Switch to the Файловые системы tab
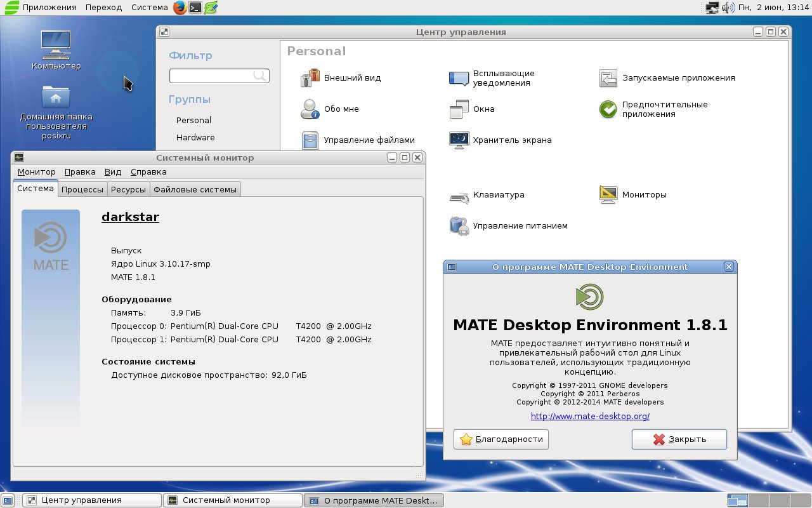Viewport: 812px width, 508px height. tap(195, 189)
